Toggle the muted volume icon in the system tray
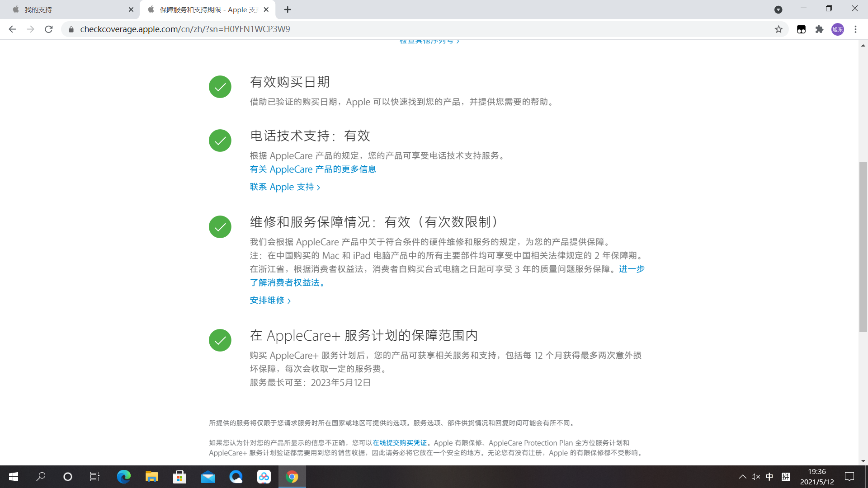Screen dimensions: 868x488 755,477
